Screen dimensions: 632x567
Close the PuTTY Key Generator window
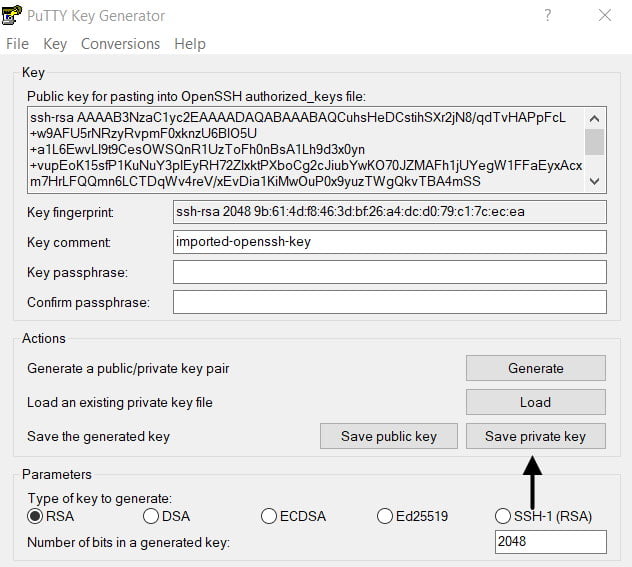pos(605,15)
